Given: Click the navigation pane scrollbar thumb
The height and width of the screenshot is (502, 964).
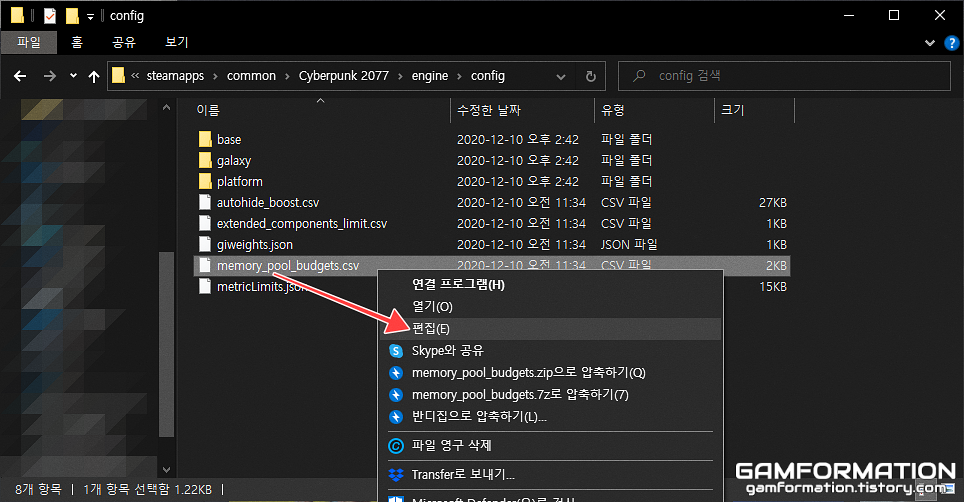Looking at the screenshot, I should tap(166, 344).
